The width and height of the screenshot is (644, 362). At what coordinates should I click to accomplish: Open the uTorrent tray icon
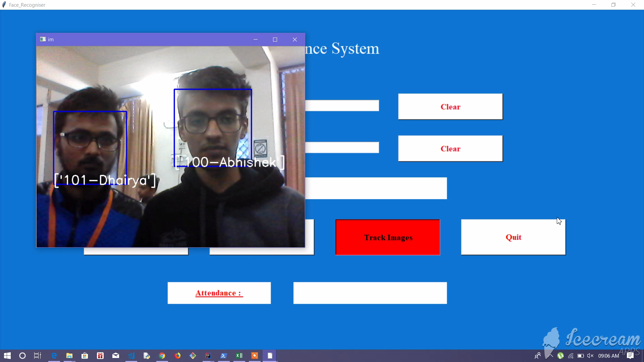560,356
